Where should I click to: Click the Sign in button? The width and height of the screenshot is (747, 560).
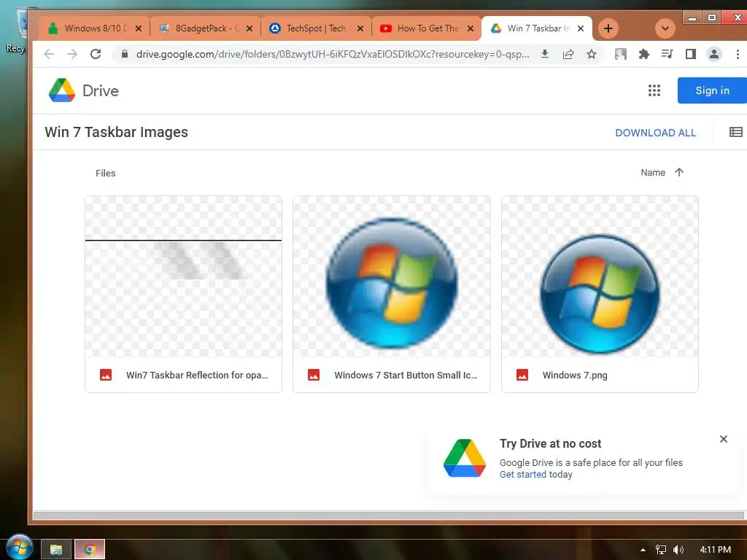(712, 90)
